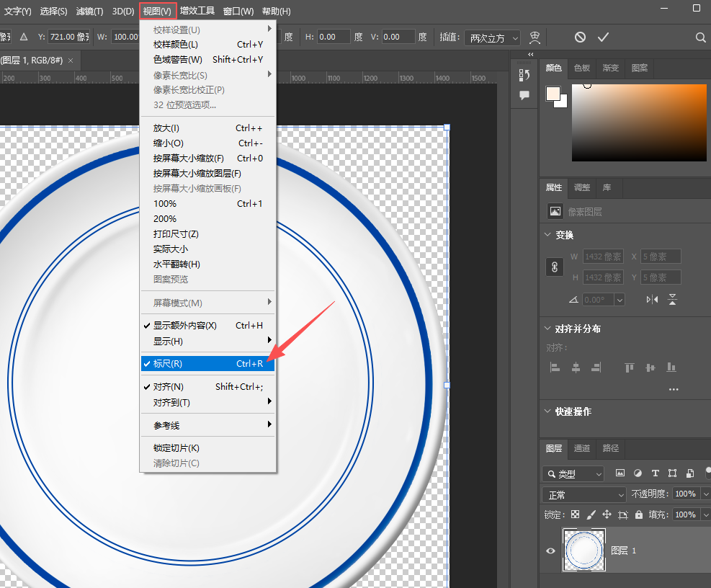Viewport: 711px width, 588px height.
Task: Choose 锁定切片(K) lock slices
Action: pos(208,447)
